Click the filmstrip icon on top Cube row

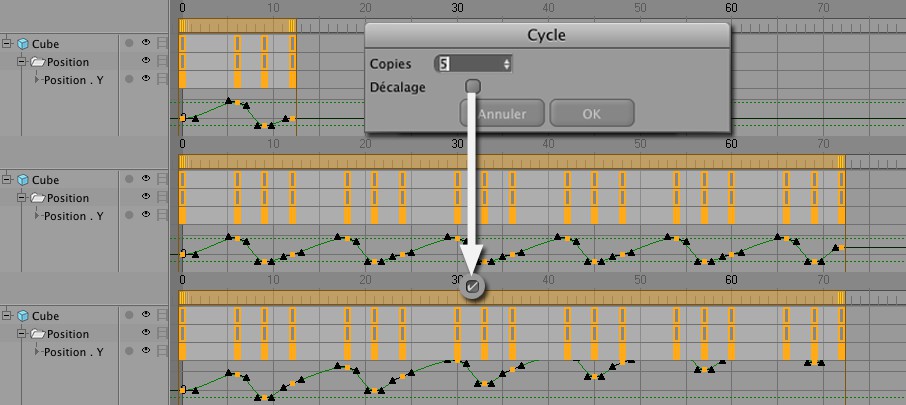click(x=162, y=44)
